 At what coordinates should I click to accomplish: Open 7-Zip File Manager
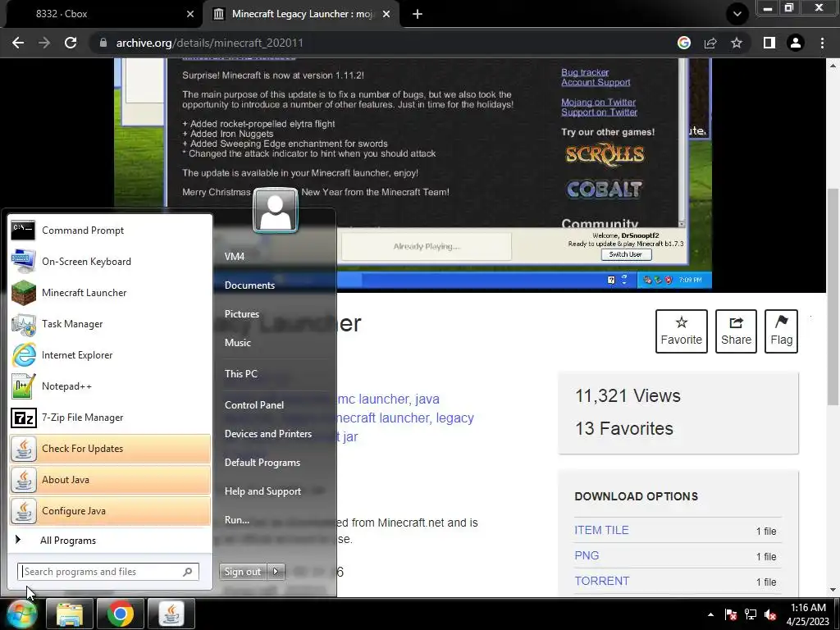tap(110, 418)
